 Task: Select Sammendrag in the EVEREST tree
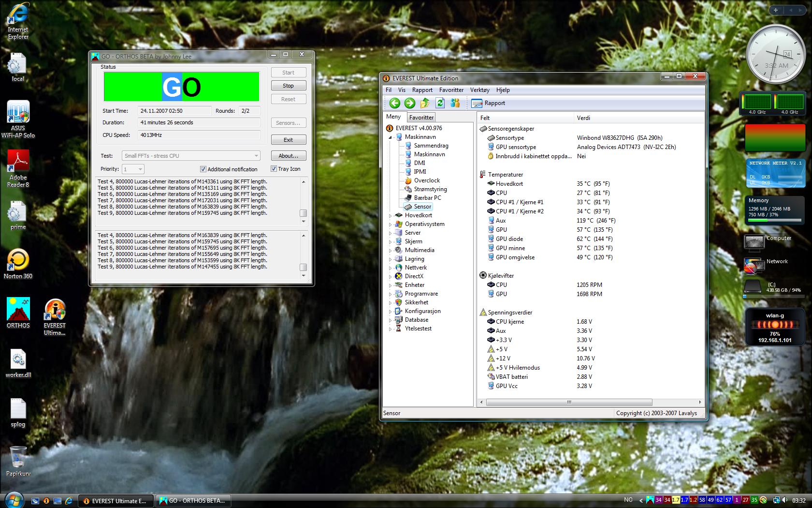[431, 146]
